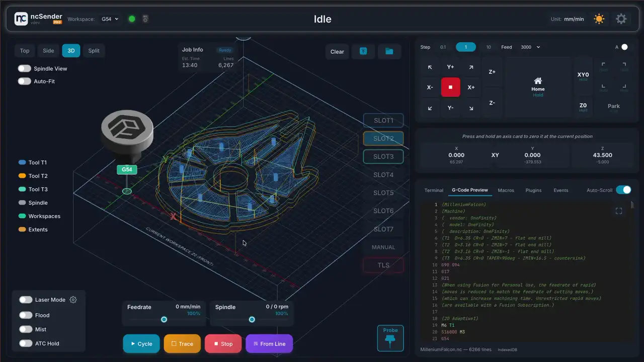Click the G-code preview scrollbar
The width and height of the screenshot is (644, 362).
pyautogui.click(x=632, y=205)
